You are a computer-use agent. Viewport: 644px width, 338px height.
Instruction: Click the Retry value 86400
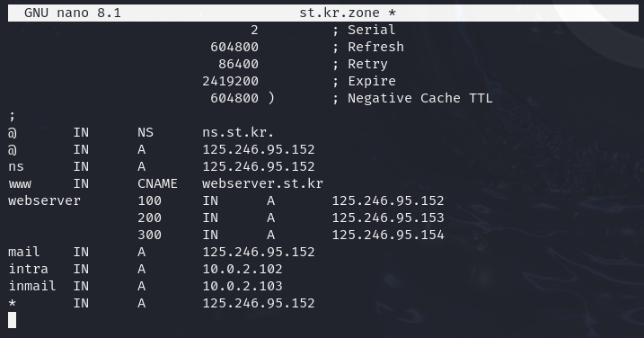pos(238,64)
